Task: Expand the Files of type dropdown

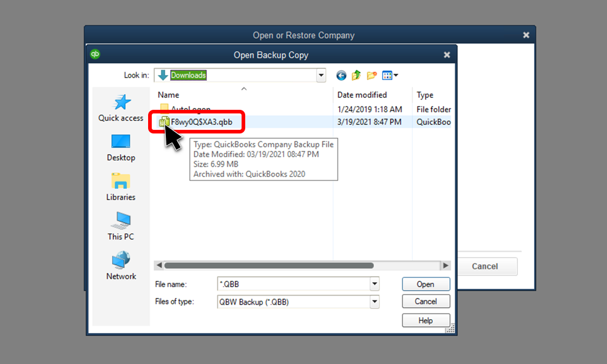Action: [375, 302]
